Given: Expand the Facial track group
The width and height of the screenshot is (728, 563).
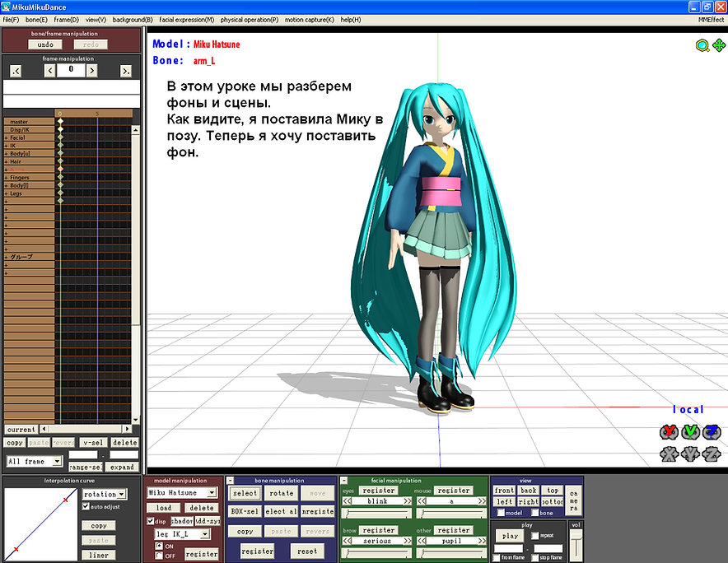Looking at the screenshot, I should pyautogui.click(x=6, y=137).
